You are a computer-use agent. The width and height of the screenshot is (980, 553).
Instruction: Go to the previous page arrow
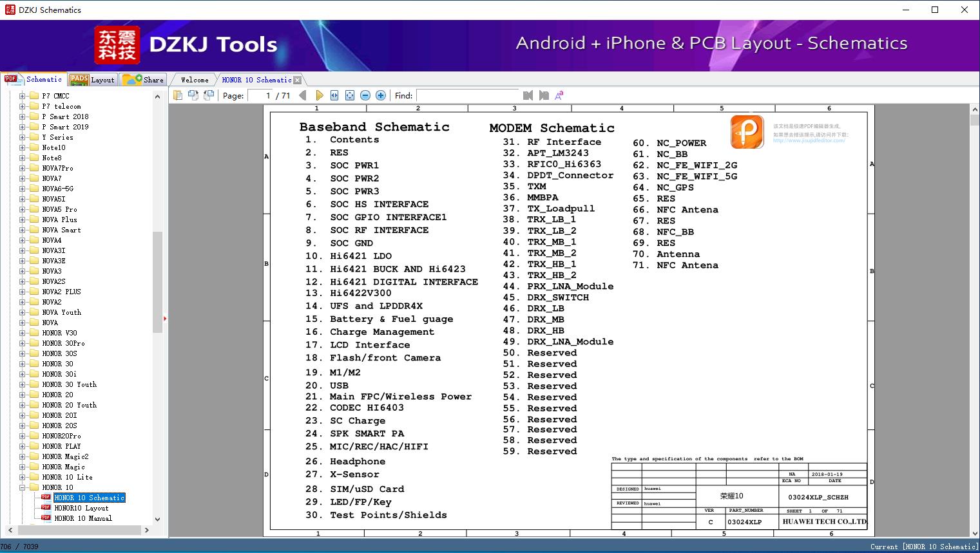303,95
